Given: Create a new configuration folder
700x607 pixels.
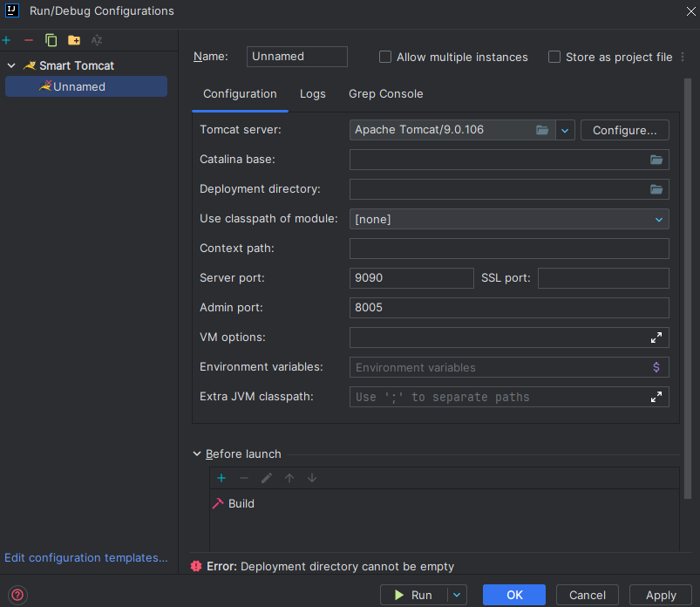Looking at the screenshot, I should click(73, 40).
